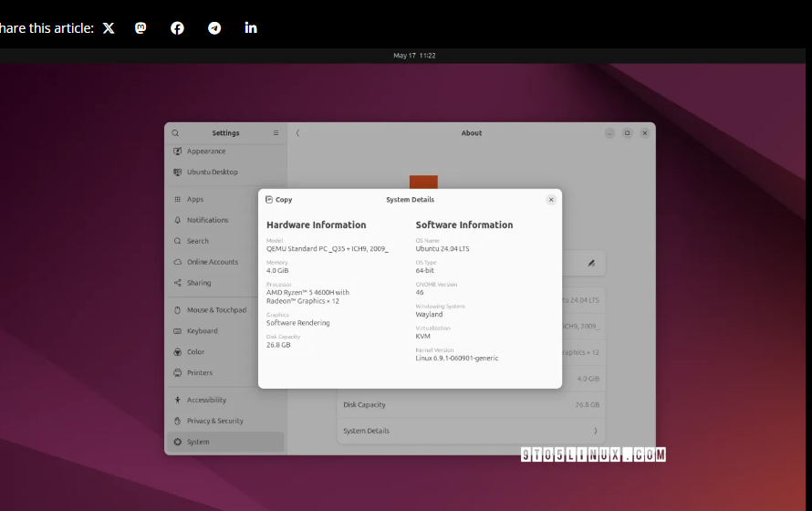Select the Linux 6.9.1-060901-generic kernel text
Image resolution: width=812 pixels, height=511 pixels.
point(457,358)
